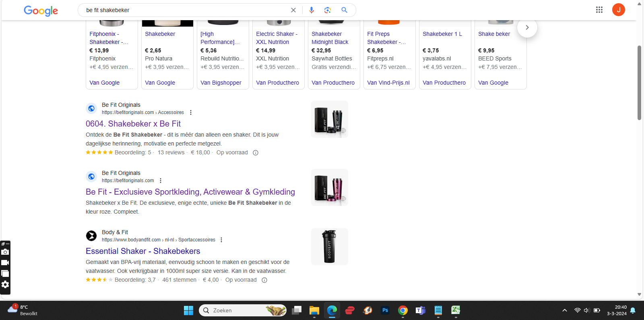The width and height of the screenshot is (644, 320).
Task: Open clock and date 20:40 3-3-2024
Action: click(x=617, y=310)
